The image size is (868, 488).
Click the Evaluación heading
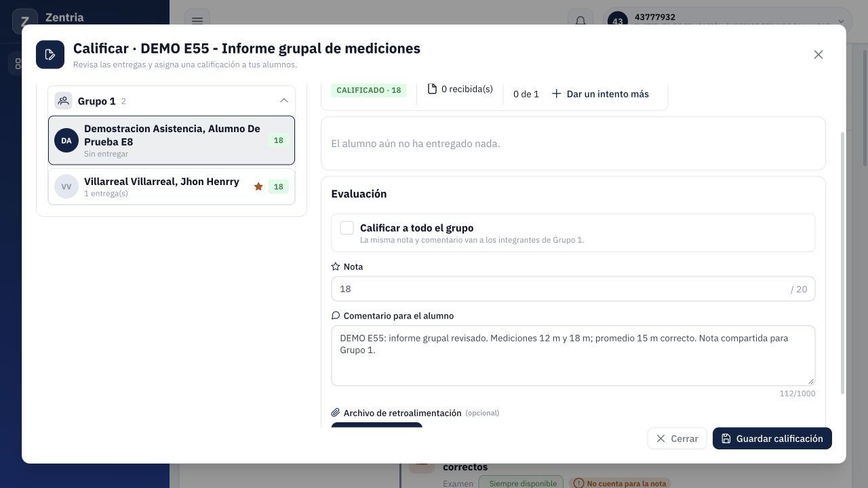pos(359,194)
